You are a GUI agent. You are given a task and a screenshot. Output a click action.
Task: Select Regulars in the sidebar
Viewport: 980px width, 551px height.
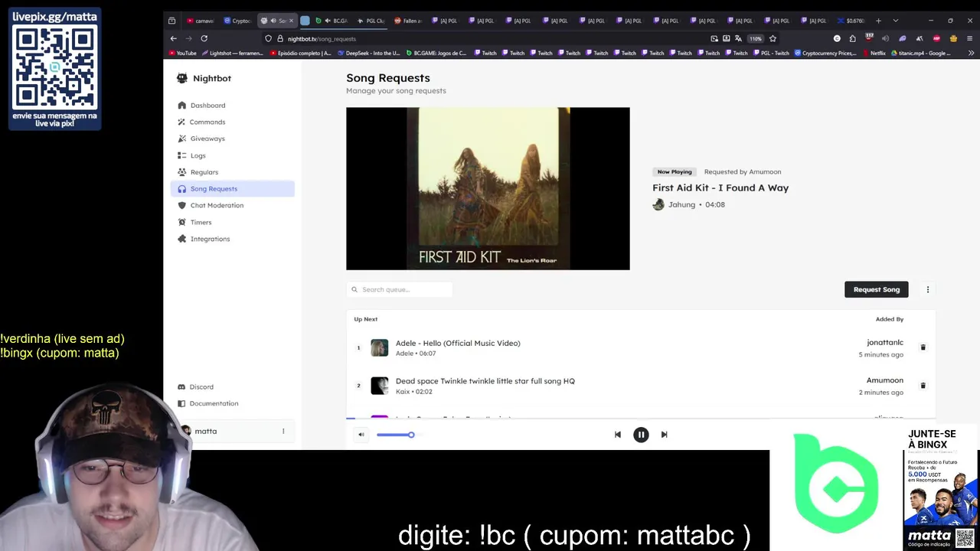tap(232, 172)
